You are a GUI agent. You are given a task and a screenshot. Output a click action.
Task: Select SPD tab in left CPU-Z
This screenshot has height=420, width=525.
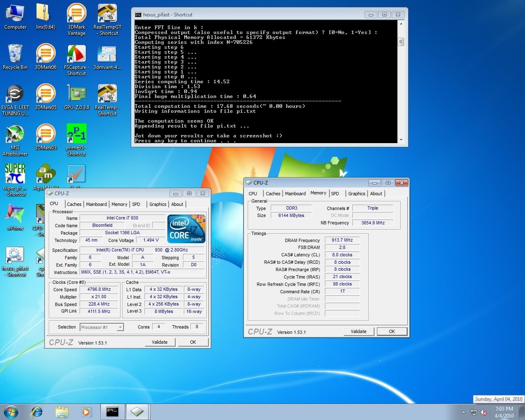pyautogui.click(x=136, y=204)
